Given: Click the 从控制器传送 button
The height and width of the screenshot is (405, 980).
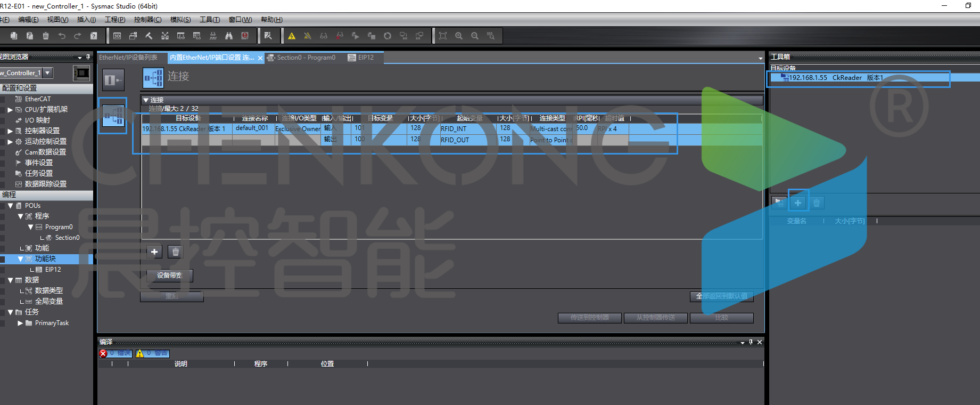Looking at the screenshot, I should (x=656, y=318).
